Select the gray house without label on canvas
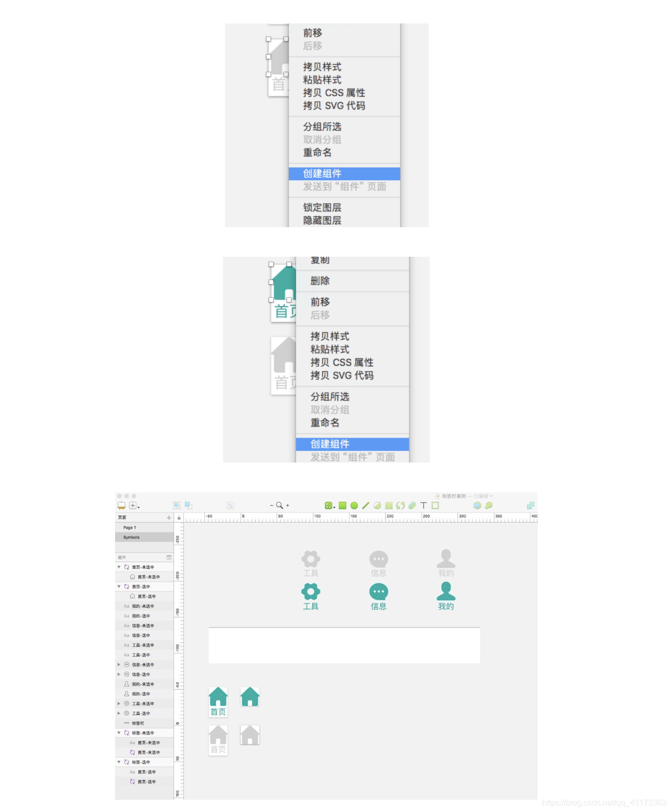The width and height of the screenshot is (671, 812). (x=250, y=735)
